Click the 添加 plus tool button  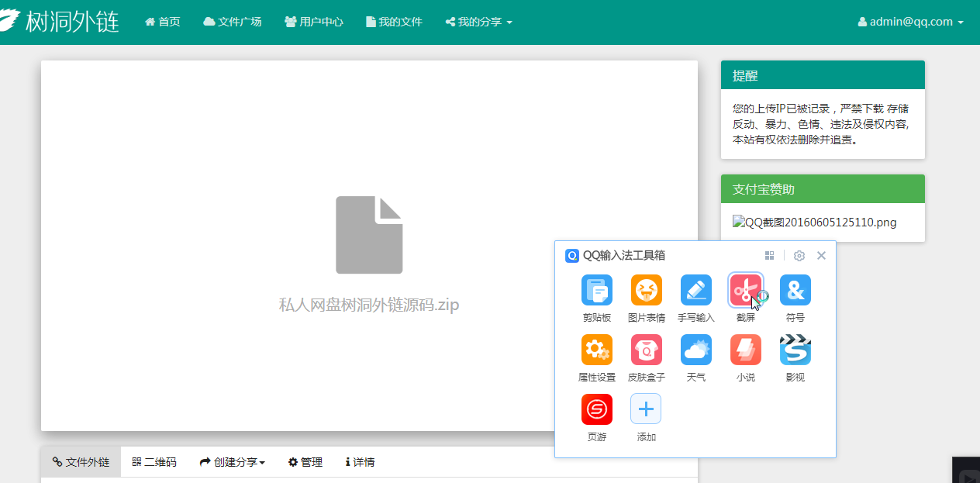click(646, 409)
